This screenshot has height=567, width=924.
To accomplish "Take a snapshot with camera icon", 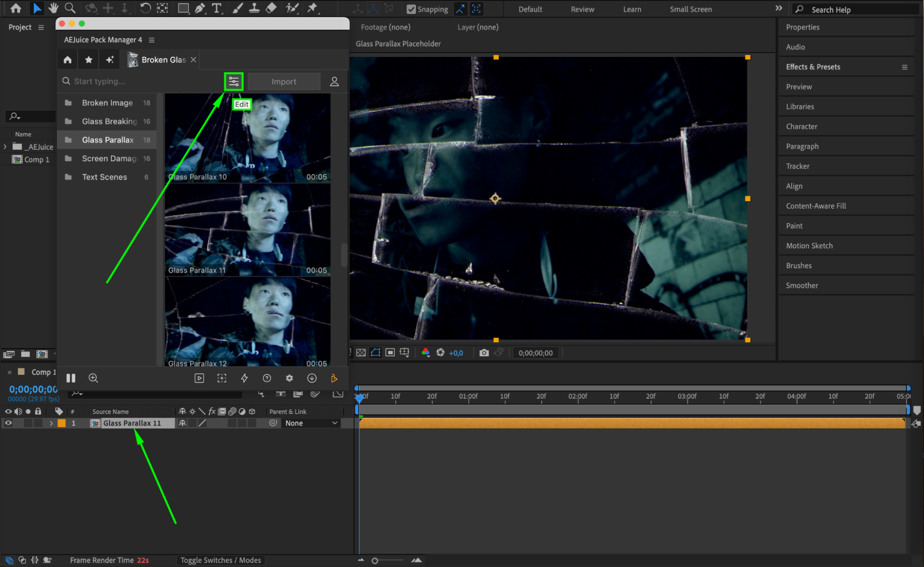I will 483,353.
